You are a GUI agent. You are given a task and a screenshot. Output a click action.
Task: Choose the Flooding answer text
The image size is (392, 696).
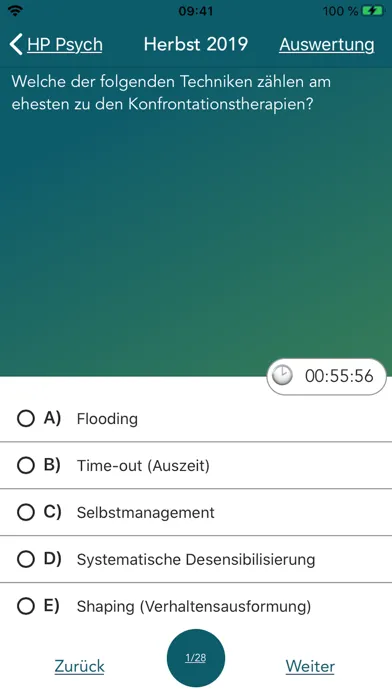tap(107, 419)
